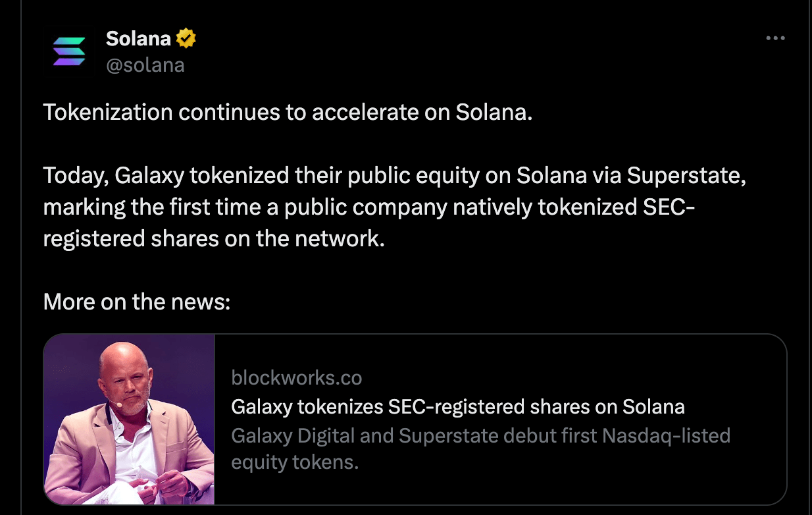Click the headline 'Galaxy tokenizes SEC-registered shares on Solana'

458,407
